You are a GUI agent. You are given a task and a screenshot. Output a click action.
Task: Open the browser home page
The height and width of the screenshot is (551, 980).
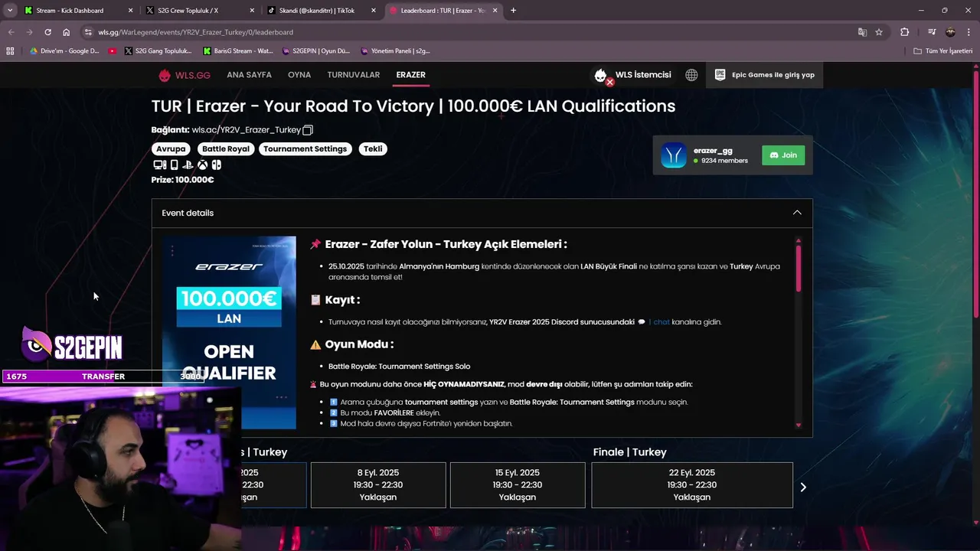pyautogui.click(x=67, y=32)
